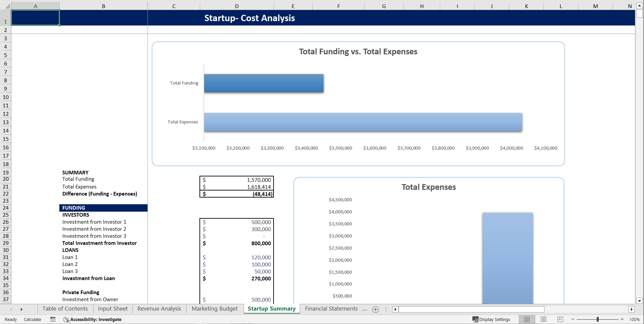Image resolution: width=644 pixels, height=324 pixels.
Task: Adjust the zoom slider handle
Action: tap(598, 319)
